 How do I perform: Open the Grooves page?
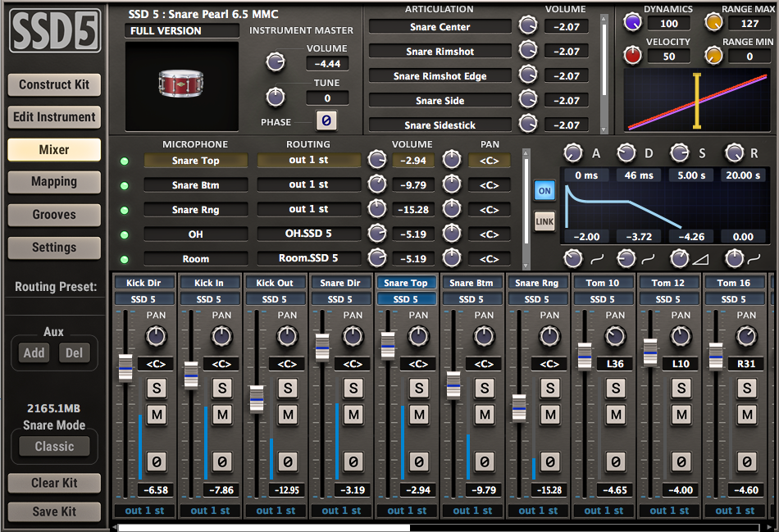click(x=54, y=215)
